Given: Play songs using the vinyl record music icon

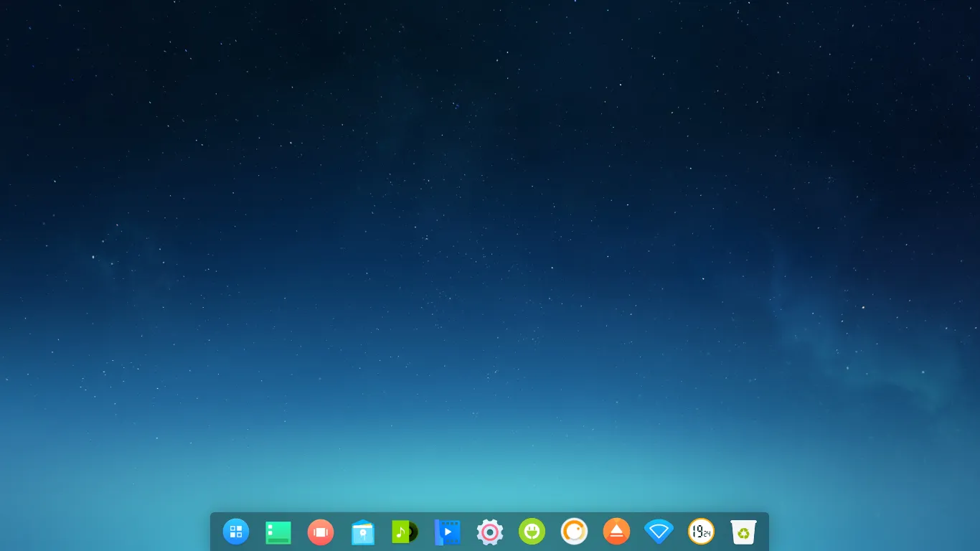Looking at the screenshot, I should point(405,532).
